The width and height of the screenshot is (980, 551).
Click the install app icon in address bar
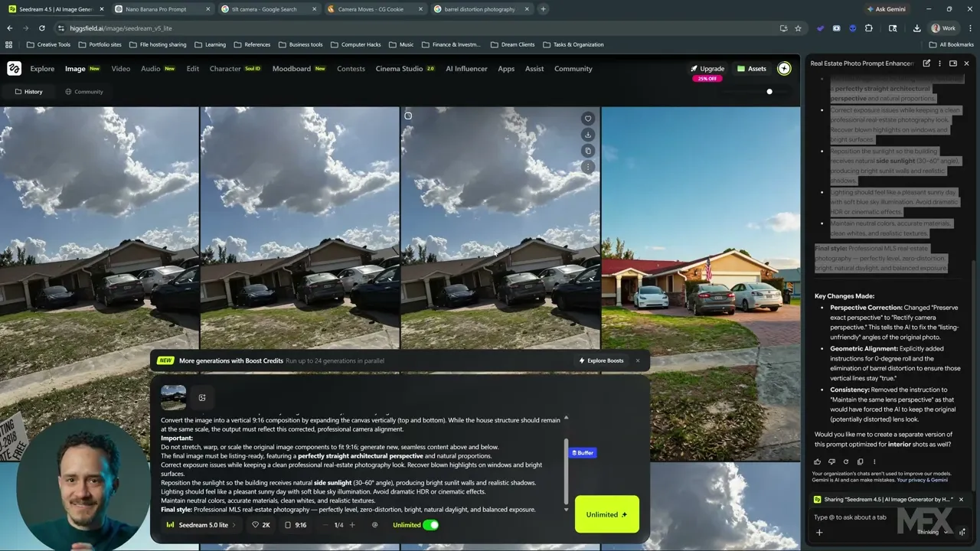[x=783, y=28]
